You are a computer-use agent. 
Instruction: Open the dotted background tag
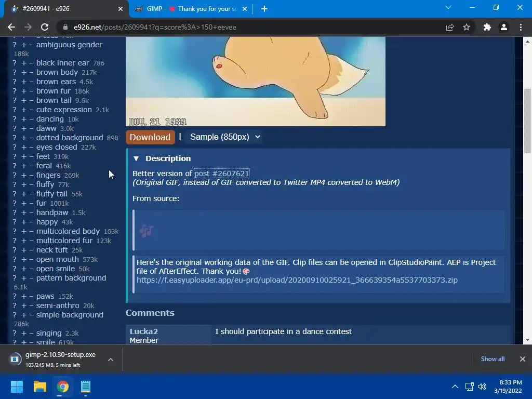point(70,138)
